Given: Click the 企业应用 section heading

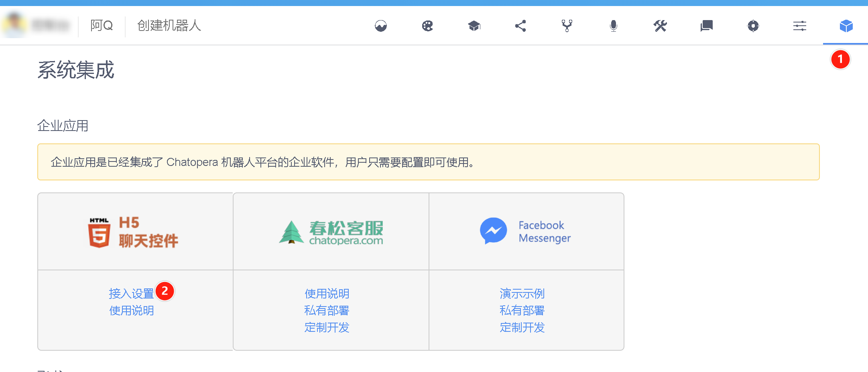Looking at the screenshot, I should point(63,126).
